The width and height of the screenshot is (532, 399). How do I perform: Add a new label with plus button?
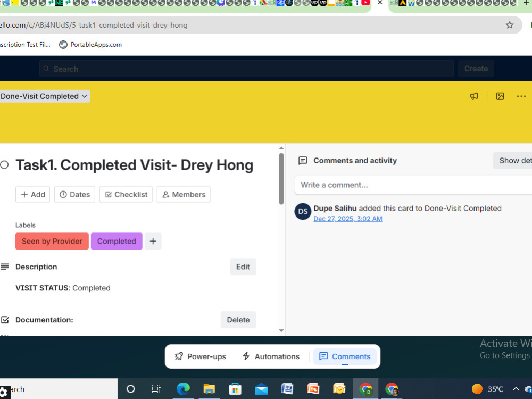(153, 241)
